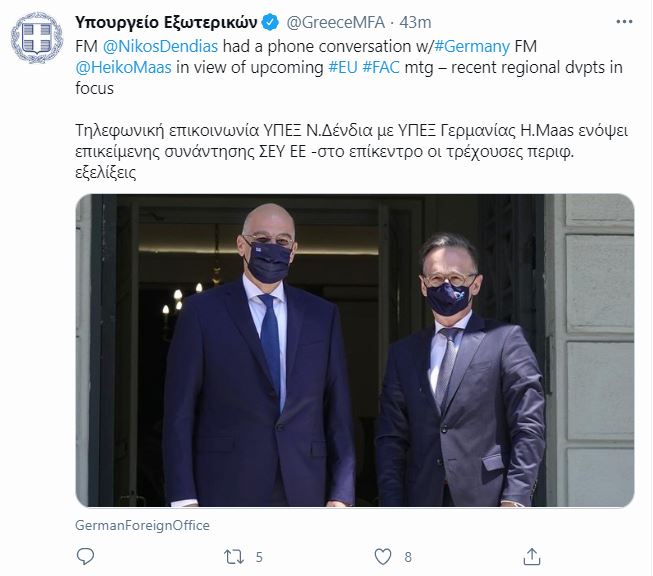Screen dimensions: 653x576
Task: Open the photo of the two ministers
Action: [355, 350]
